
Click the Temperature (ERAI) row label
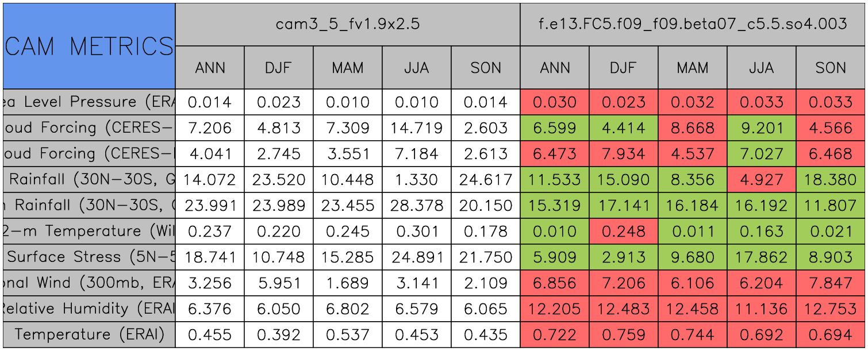point(89,334)
